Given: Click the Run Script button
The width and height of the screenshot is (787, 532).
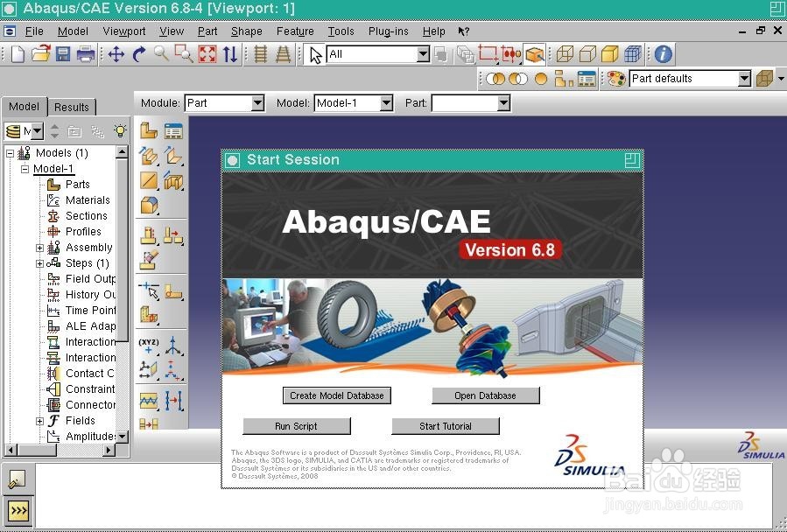Looking at the screenshot, I should (296, 426).
